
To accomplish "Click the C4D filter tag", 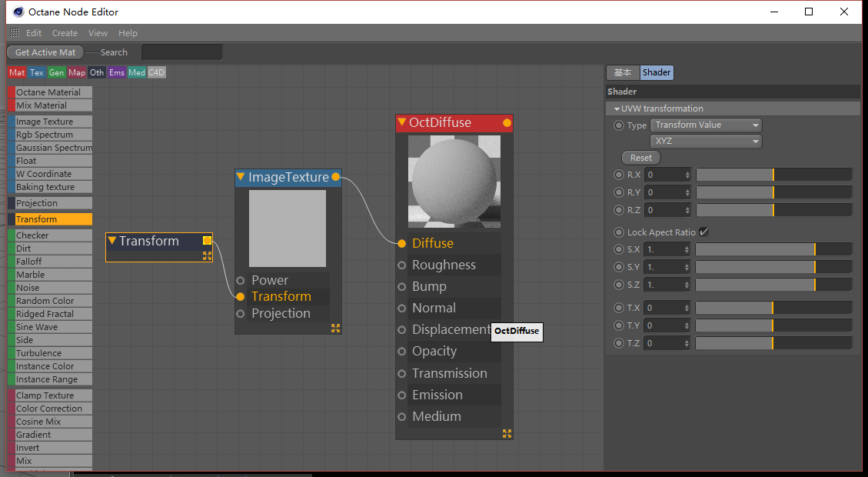I will tap(157, 72).
